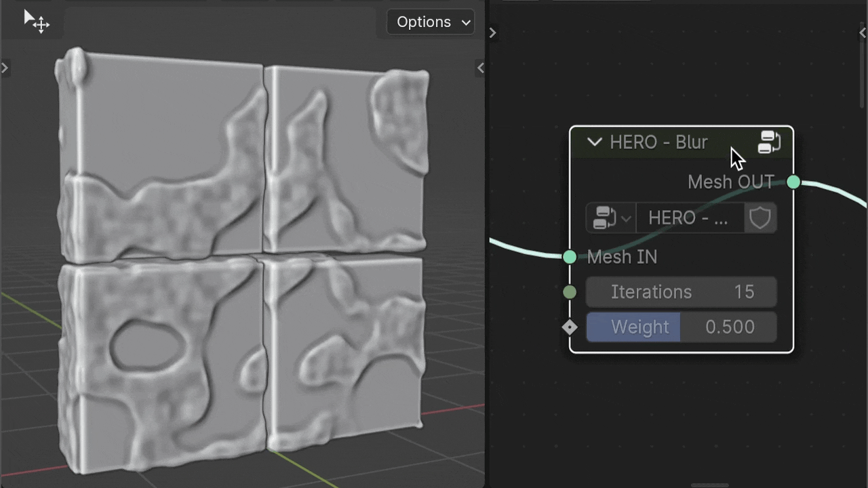Click the Iterations value field
Image resolution: width=868 pixels, height=488 pixels.
click(x=681, y=292)
